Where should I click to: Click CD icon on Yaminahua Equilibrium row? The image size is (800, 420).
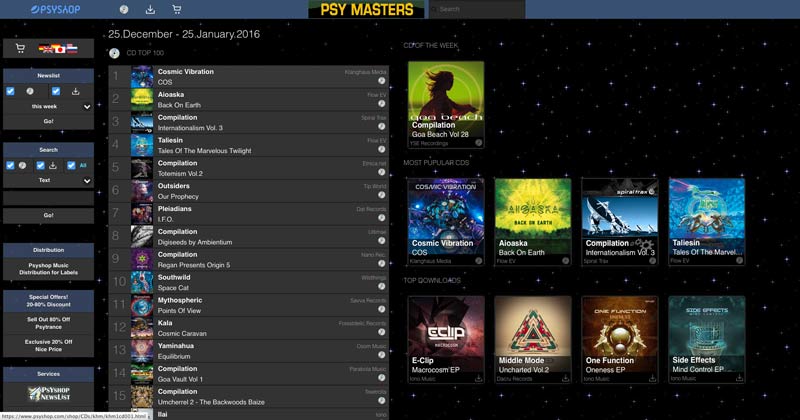(x=381, y=355)
